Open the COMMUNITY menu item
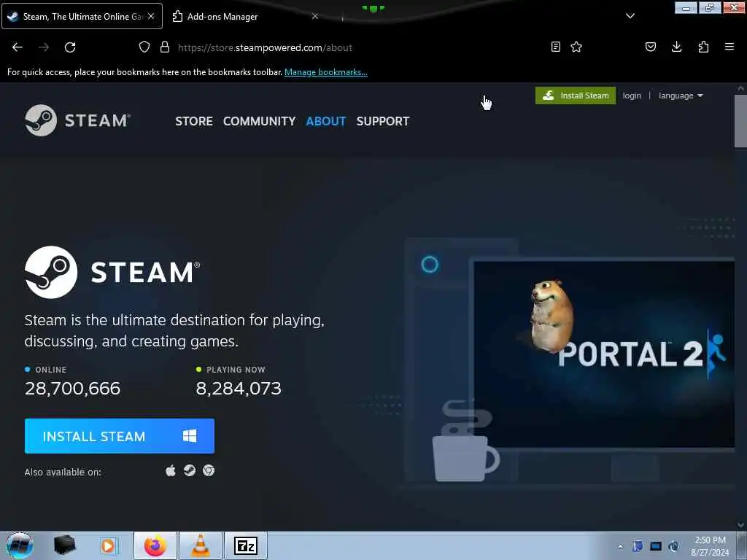Screen dimensions: 747x560 259,121
